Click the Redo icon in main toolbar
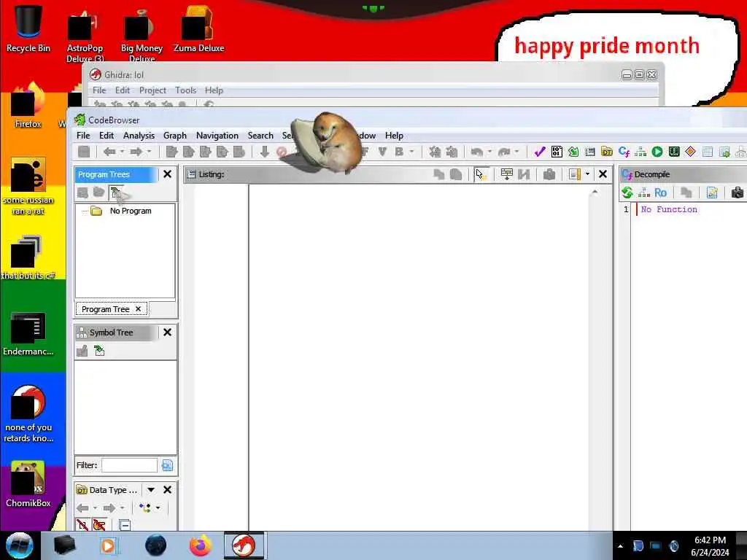This screenshot has width=747, height=560. click(504, 152)
